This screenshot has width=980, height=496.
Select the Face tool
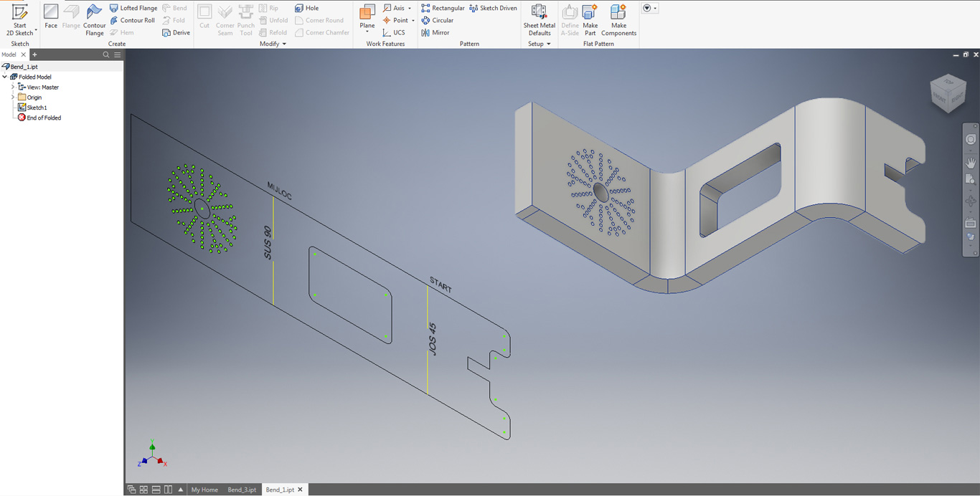[51, 16]
